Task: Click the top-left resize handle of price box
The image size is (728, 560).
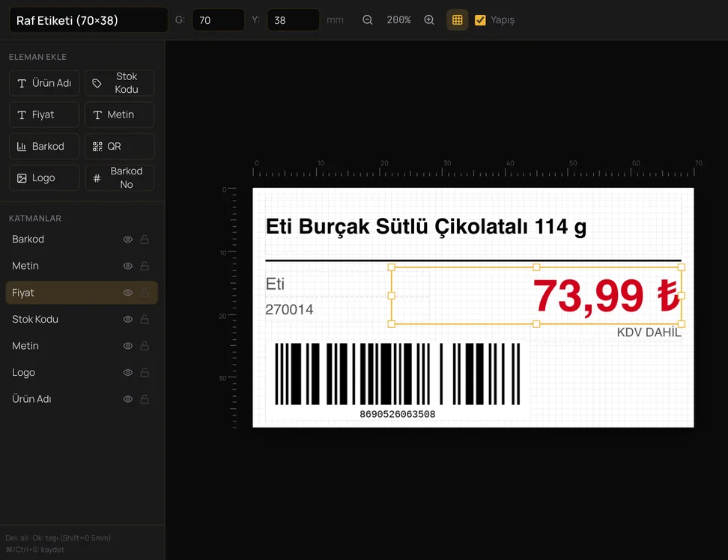Action: tap(392, 267)
